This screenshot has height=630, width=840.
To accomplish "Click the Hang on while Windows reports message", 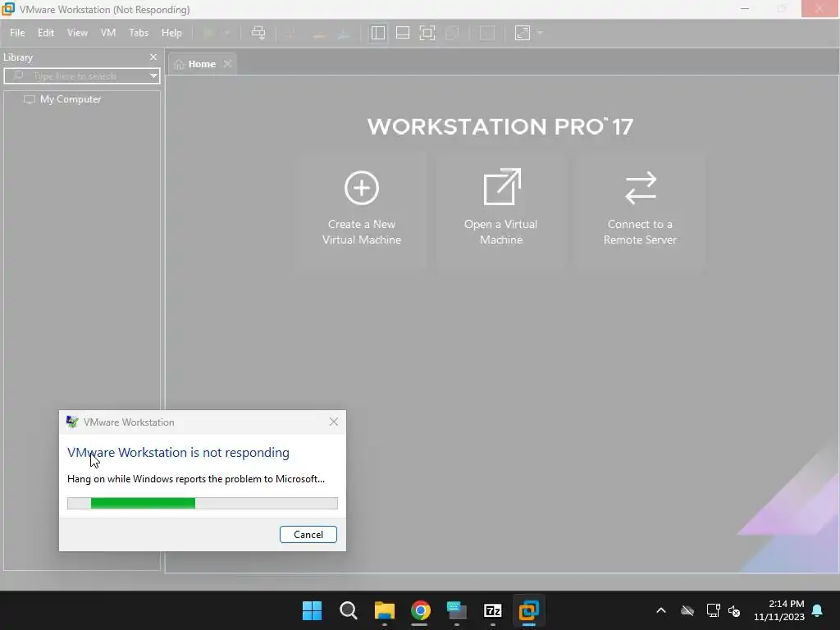I will 196,479.
